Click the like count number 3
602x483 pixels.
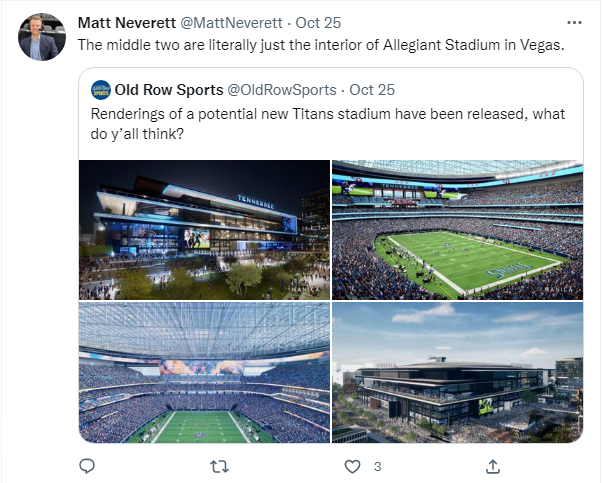(377, 466)
